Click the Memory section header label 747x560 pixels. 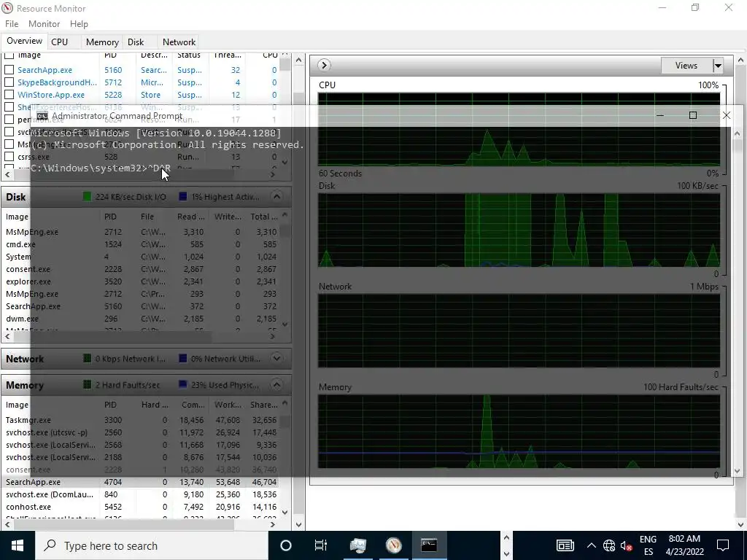tap(25, 385)
